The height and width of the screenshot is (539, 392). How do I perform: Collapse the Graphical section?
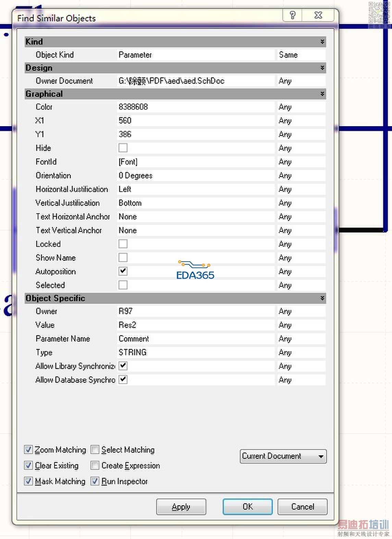tap(322, 94)
